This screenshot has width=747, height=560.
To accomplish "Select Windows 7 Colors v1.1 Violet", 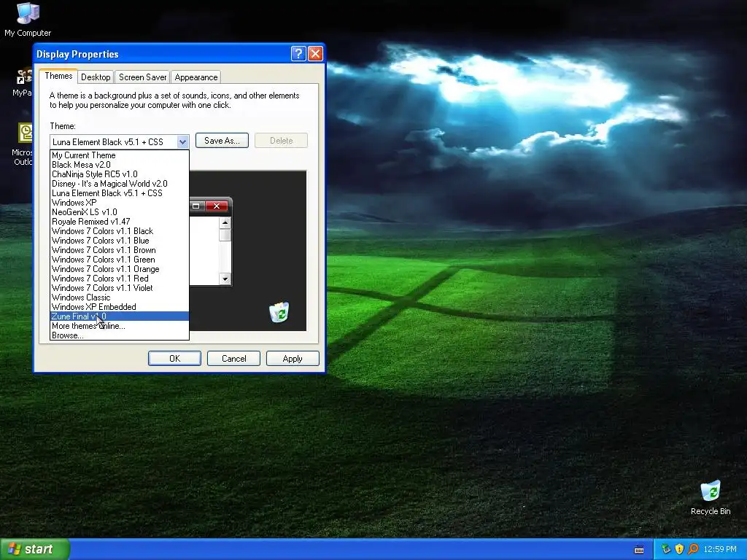I will click(120, 288).
